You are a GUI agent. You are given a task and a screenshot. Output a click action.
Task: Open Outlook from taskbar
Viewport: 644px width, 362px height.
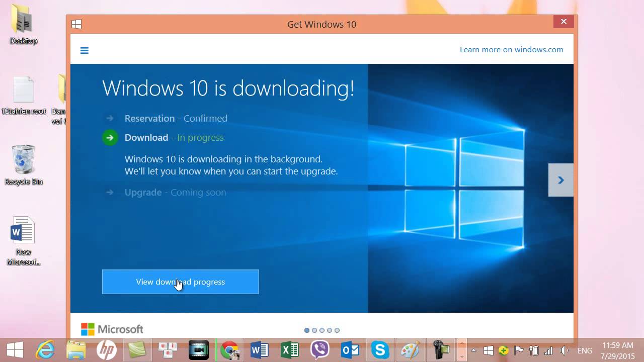[350, 349]
